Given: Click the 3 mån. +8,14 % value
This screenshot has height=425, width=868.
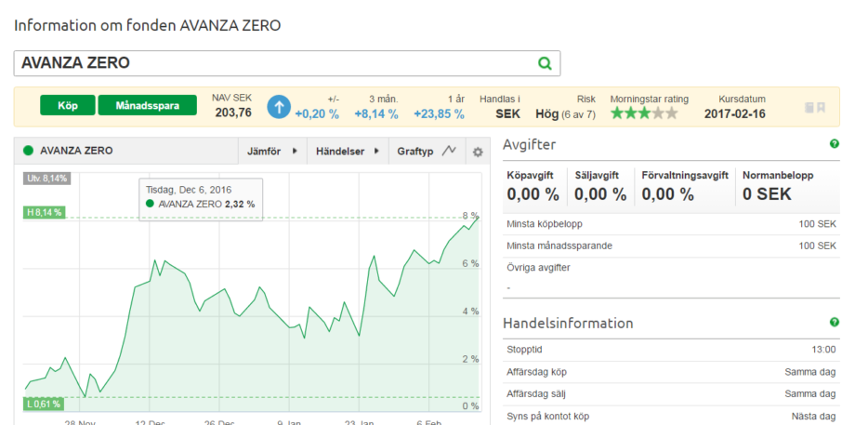Looking at the screenshot, I should [x=375, y=114].
